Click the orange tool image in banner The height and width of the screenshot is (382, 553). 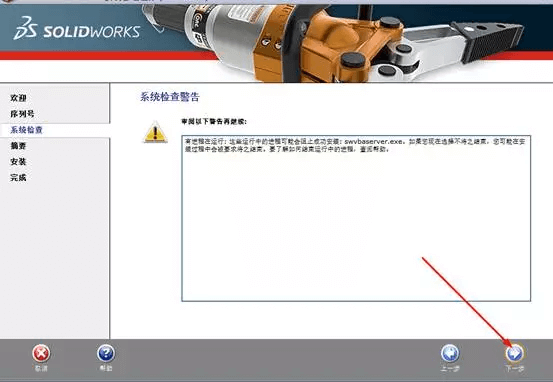(x=332, y=42)
